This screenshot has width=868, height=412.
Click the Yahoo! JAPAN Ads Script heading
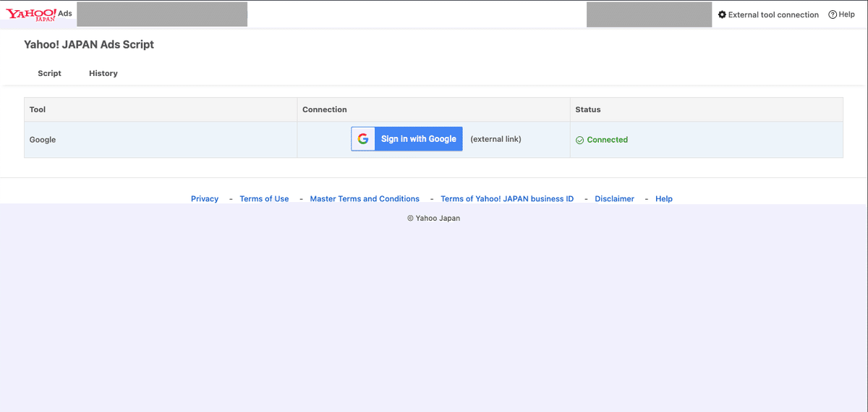pyautogui.click(x=89, y=44)
